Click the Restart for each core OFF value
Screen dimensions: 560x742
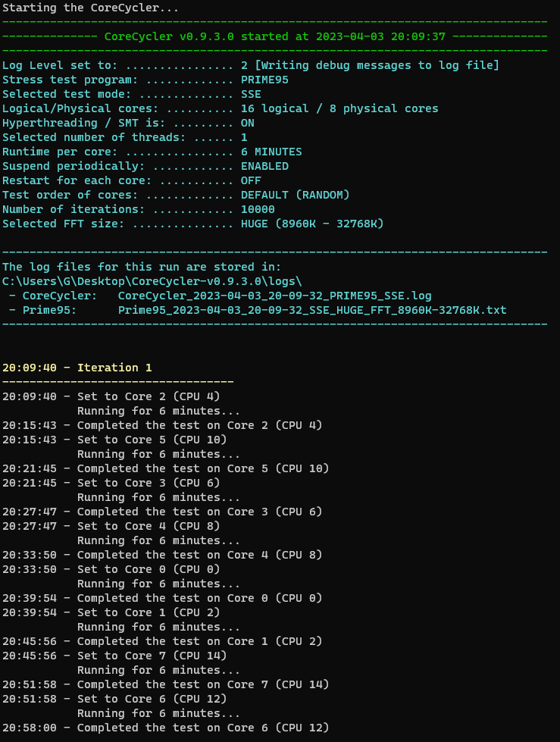click(251, 180)
